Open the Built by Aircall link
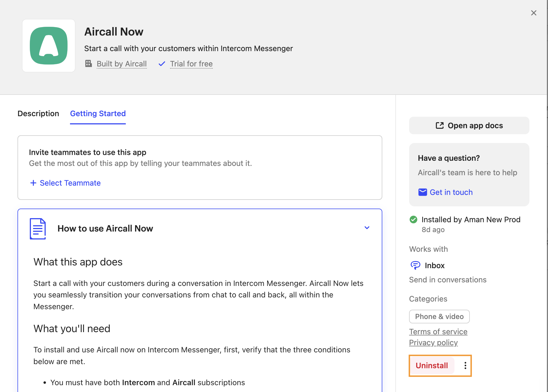The height and width of the screenshot is (392, 548). pyautogui.click(x=122, y=64)
